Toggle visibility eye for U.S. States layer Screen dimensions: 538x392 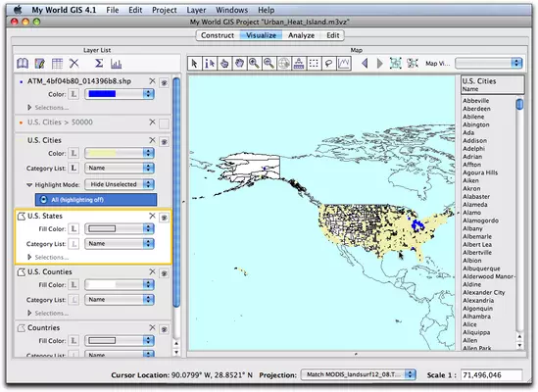point(165,218)
